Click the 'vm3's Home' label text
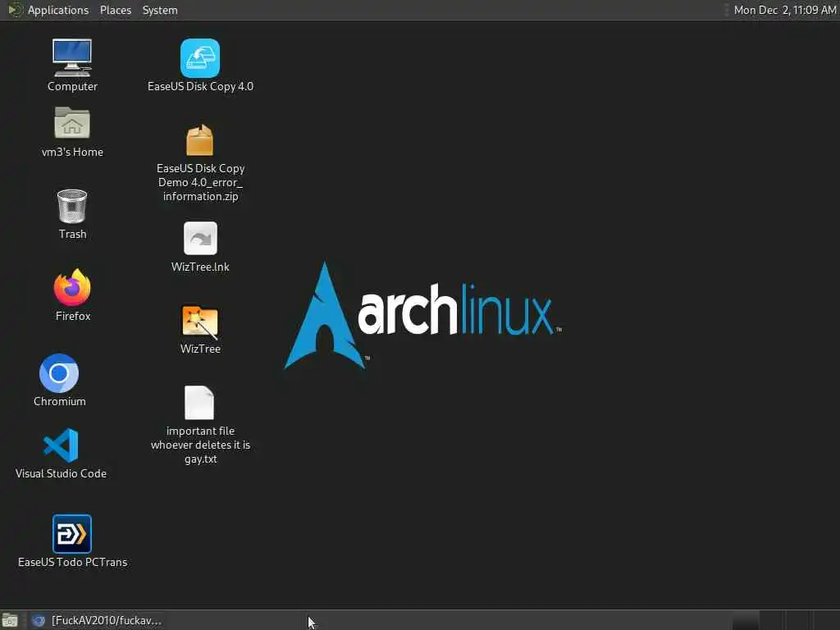Screen dimensions: 840x630 pos(72,152)
